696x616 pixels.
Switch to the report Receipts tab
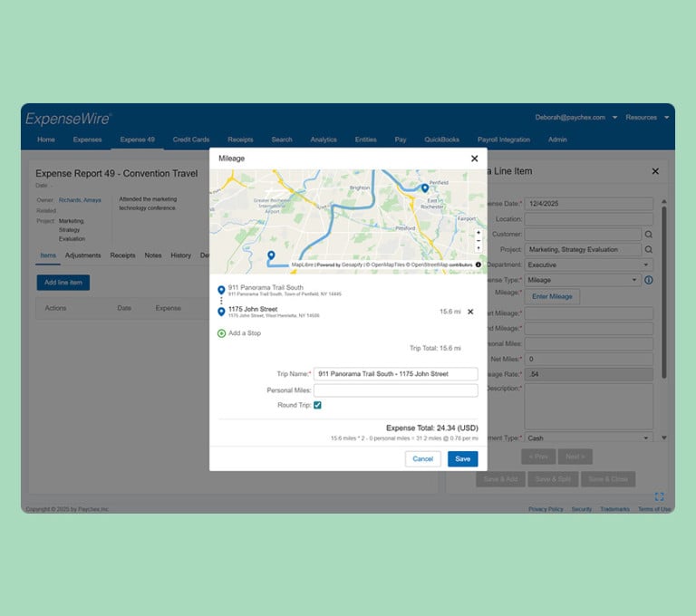coord(122,255)
